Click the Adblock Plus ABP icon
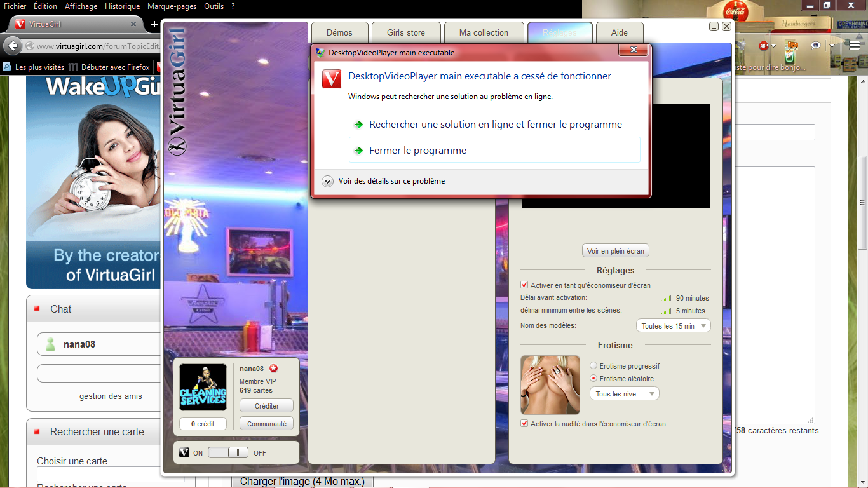868x488 pixels. coord(764,46)
